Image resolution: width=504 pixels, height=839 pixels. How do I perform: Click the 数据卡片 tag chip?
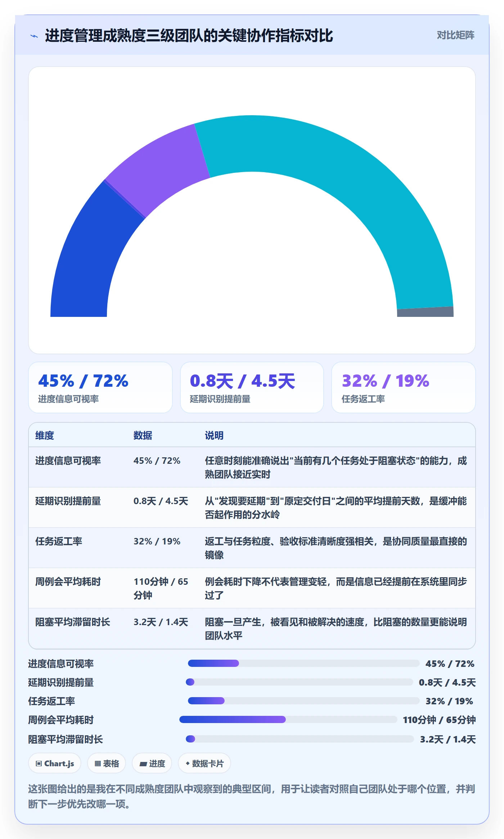click(x=204, y=763)
